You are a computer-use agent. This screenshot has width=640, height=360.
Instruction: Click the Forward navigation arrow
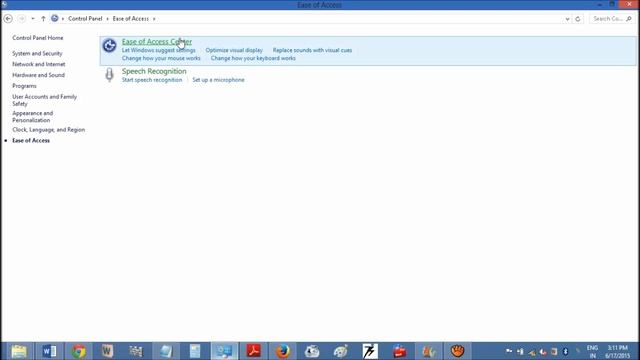point(22,18)
